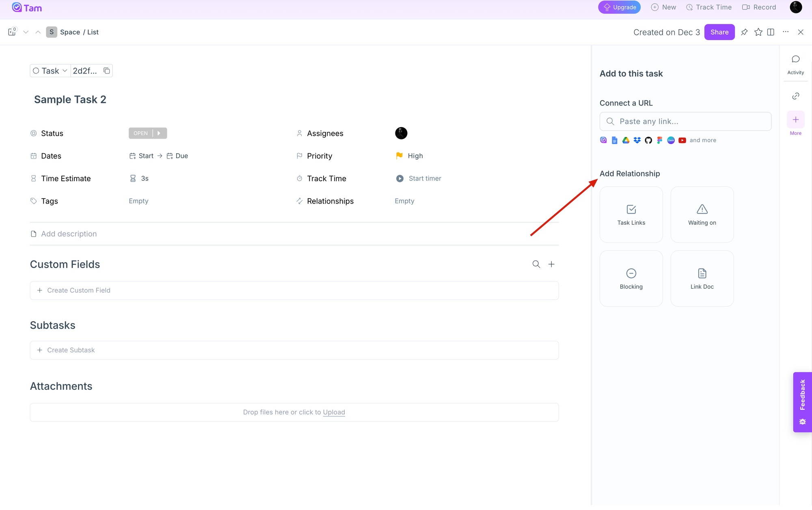This screenshot has width=812, height=510.
Task: Pin this task with the pin icon
Action: coord(744,32)
